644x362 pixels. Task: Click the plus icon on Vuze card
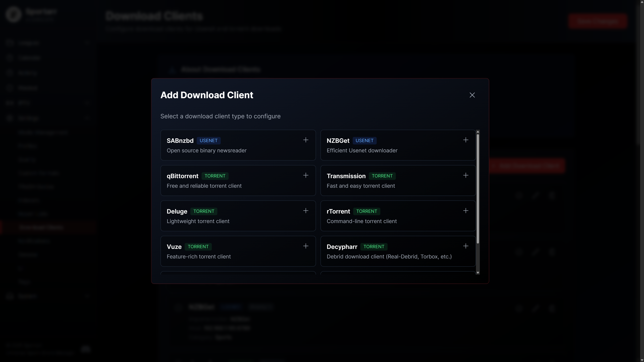click(x=306, y=246)
